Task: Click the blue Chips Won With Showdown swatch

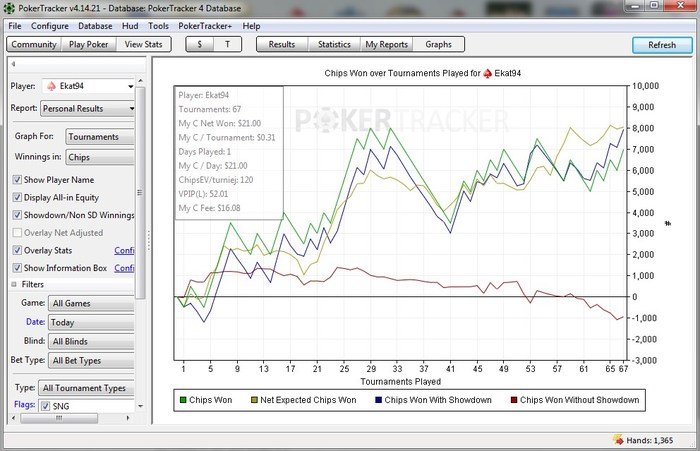Action: pyautogui.click(x=379, y=400)
